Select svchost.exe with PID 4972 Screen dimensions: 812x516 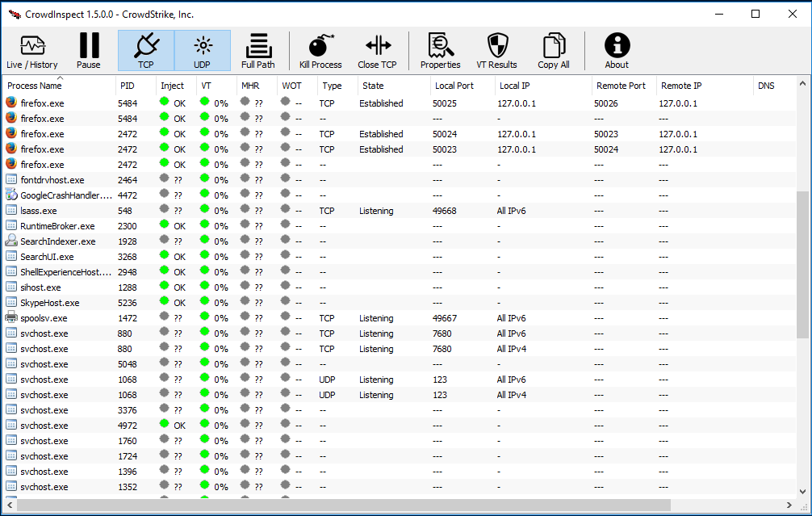400,426
